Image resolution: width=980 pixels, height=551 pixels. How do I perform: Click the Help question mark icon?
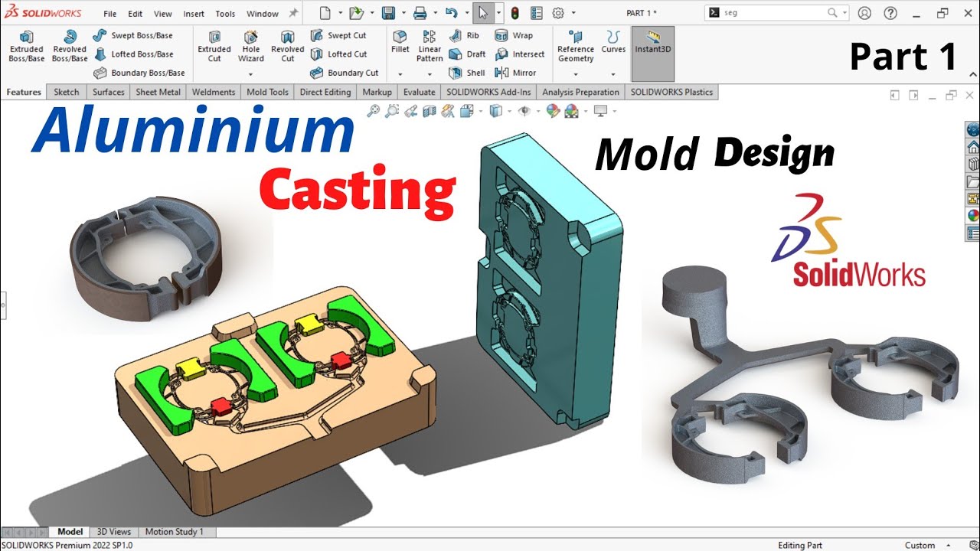coord(890,13)
